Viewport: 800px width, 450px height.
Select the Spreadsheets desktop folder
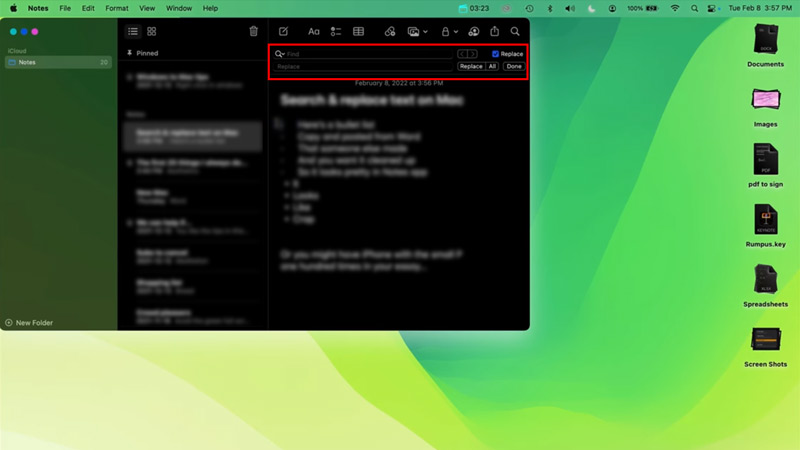(765, 286)
